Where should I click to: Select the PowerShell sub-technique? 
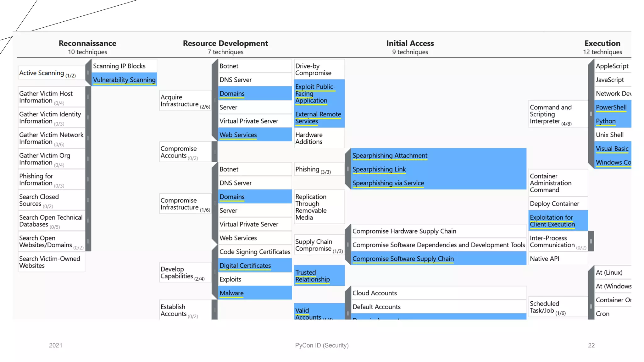point(611,107)
